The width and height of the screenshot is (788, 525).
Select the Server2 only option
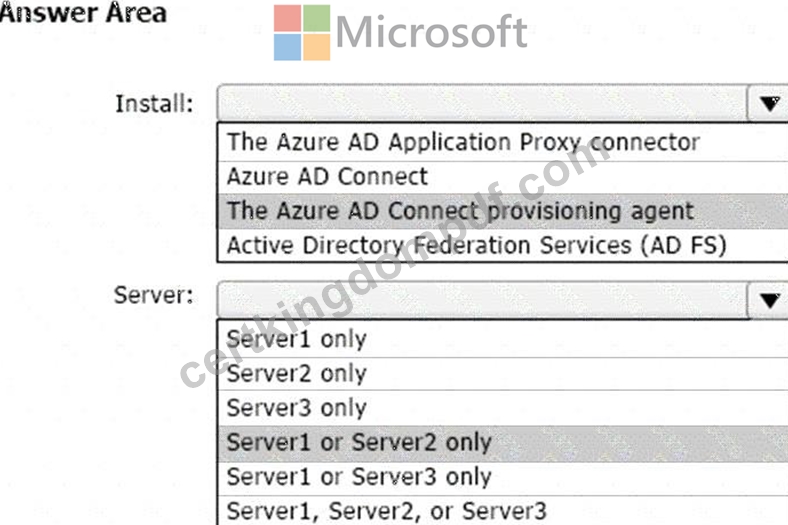click(x=503, y=374)
